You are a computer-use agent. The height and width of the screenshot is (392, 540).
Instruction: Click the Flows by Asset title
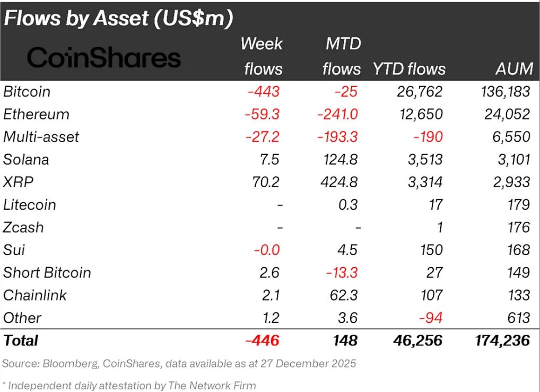coord(118,19)
